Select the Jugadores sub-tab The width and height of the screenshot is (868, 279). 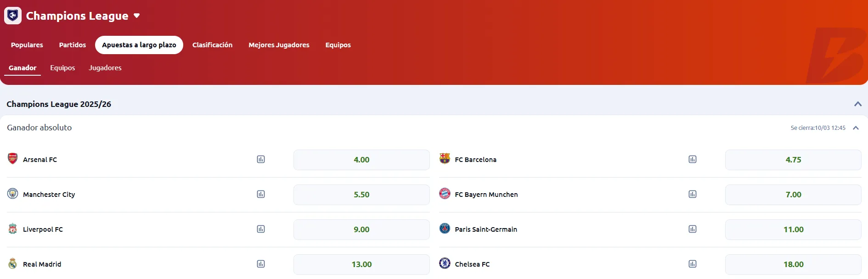click(x=105, y=68)
